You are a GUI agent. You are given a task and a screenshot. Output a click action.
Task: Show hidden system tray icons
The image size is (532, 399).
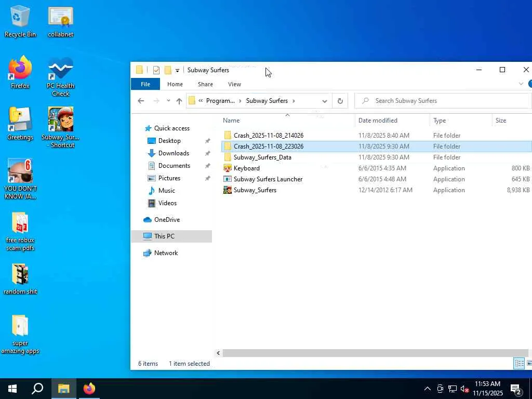[427, 389]
